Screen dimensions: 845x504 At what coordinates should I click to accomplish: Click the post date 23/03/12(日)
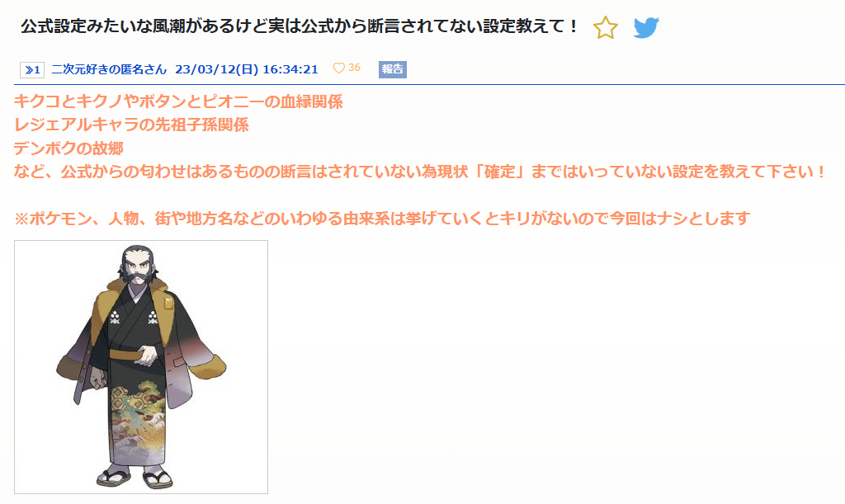217,69
